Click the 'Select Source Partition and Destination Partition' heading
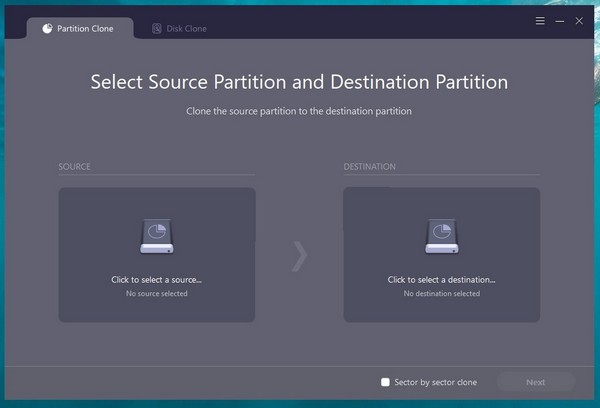This screenshot has width=600, height=408. (x=299, y=82)
